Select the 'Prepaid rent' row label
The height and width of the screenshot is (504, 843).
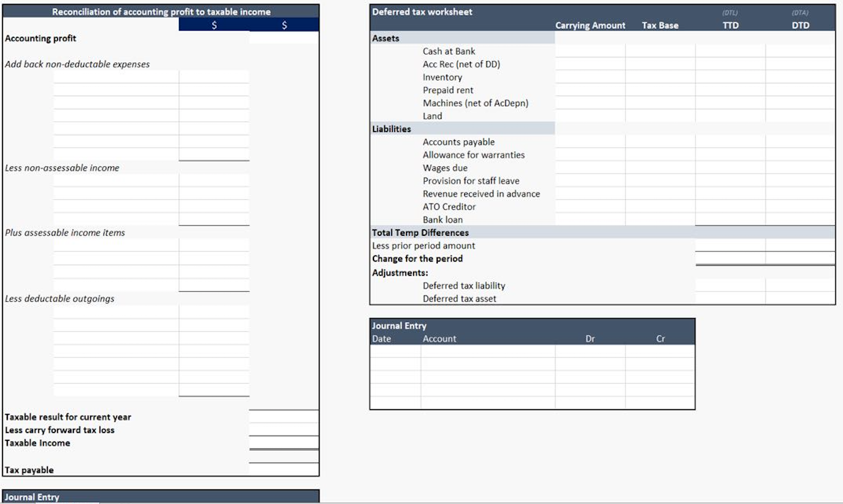[448, 91]
